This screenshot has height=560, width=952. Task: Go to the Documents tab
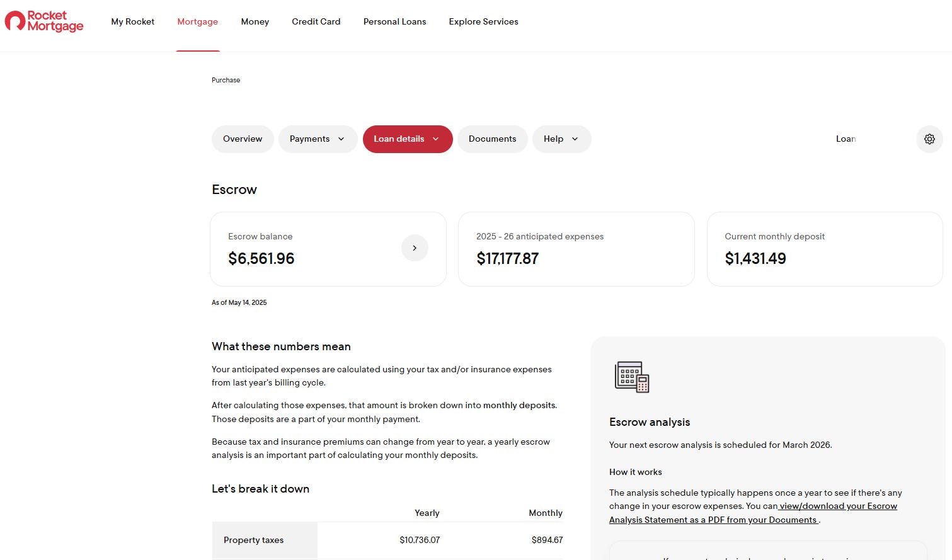point(492,139)
